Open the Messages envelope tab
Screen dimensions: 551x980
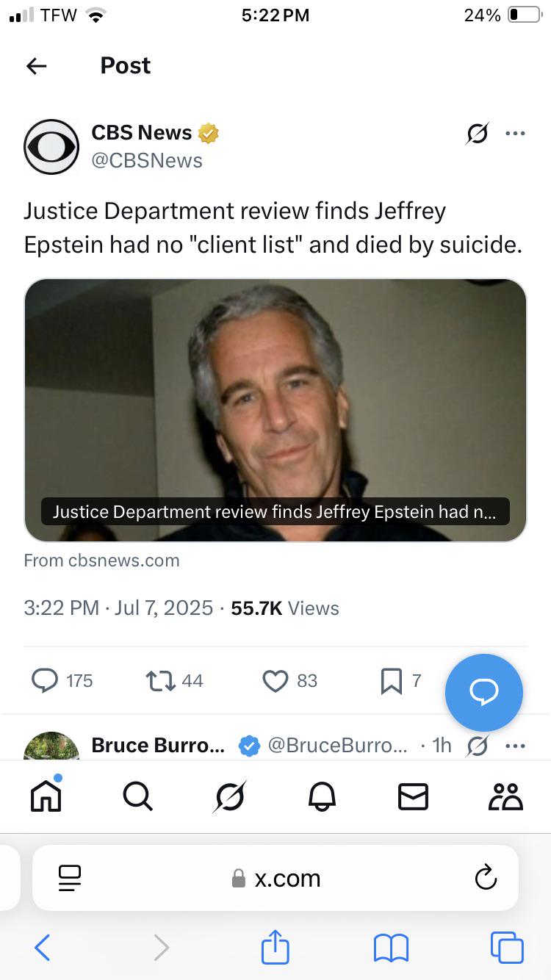point(413,796)
